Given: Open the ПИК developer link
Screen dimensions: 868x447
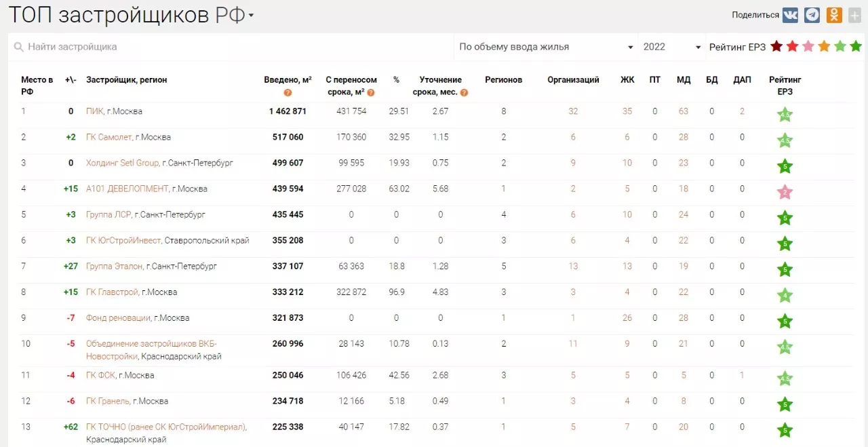Looking at the screenshot, I should point(94,111).
